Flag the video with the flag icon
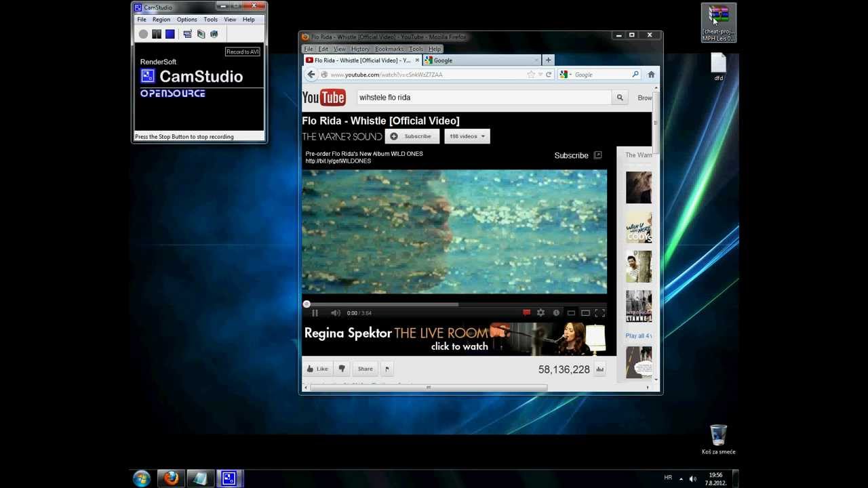Screen dimensions: 868x488 [x=387, y=369]
